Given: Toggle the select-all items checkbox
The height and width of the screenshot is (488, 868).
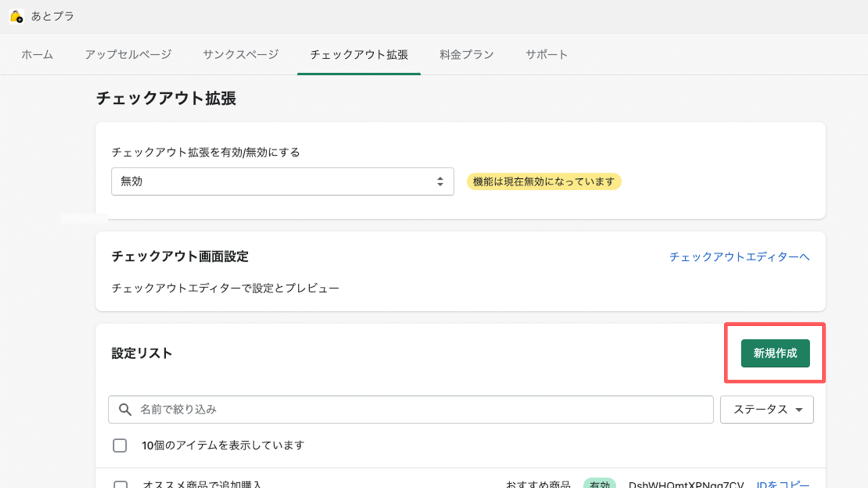Looking at the screenshot, I should point(120,445).
